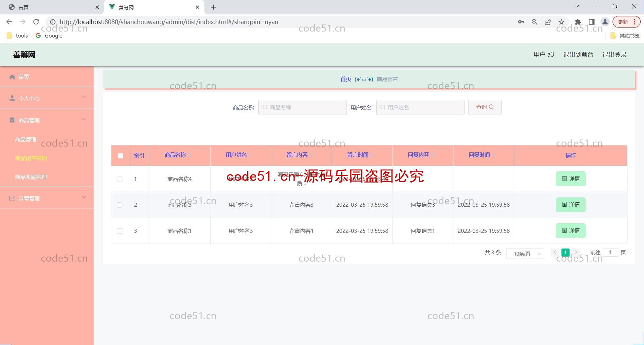Toggle the browser side panel icon

(x=591, y=22)
